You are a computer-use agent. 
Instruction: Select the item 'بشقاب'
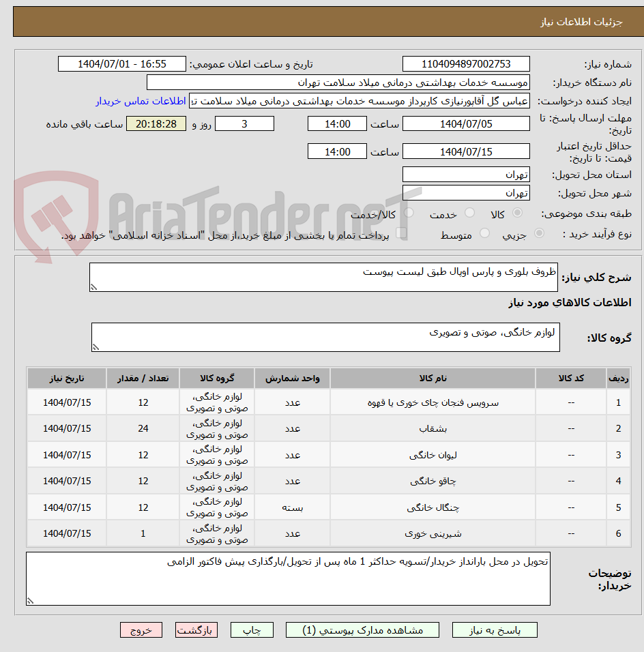click(433, 428)
